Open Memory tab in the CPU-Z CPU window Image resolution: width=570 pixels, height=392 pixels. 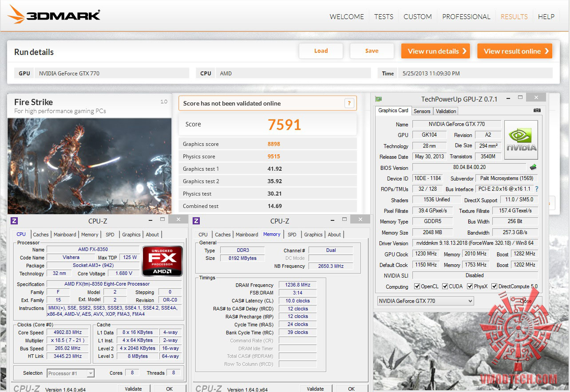tap(90, 235)
